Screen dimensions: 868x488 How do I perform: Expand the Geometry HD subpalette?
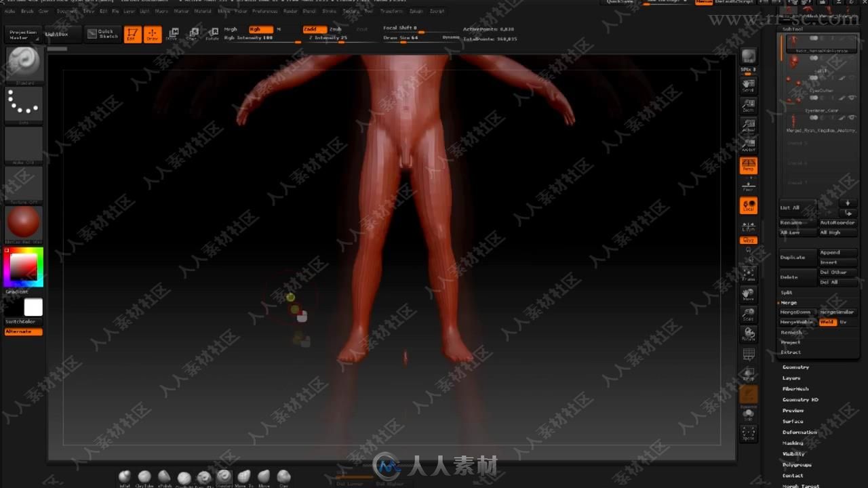[800, 399]
